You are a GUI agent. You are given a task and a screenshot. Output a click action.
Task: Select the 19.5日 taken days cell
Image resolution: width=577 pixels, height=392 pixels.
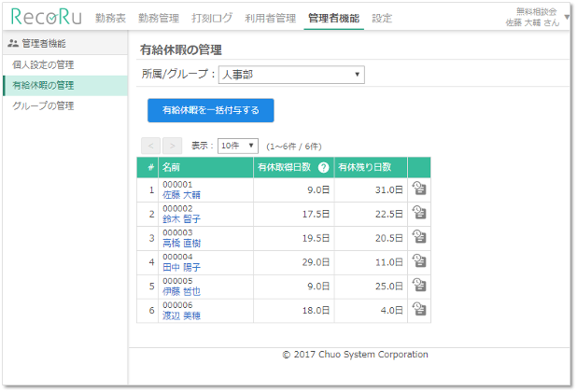click(x=294, y=238)
